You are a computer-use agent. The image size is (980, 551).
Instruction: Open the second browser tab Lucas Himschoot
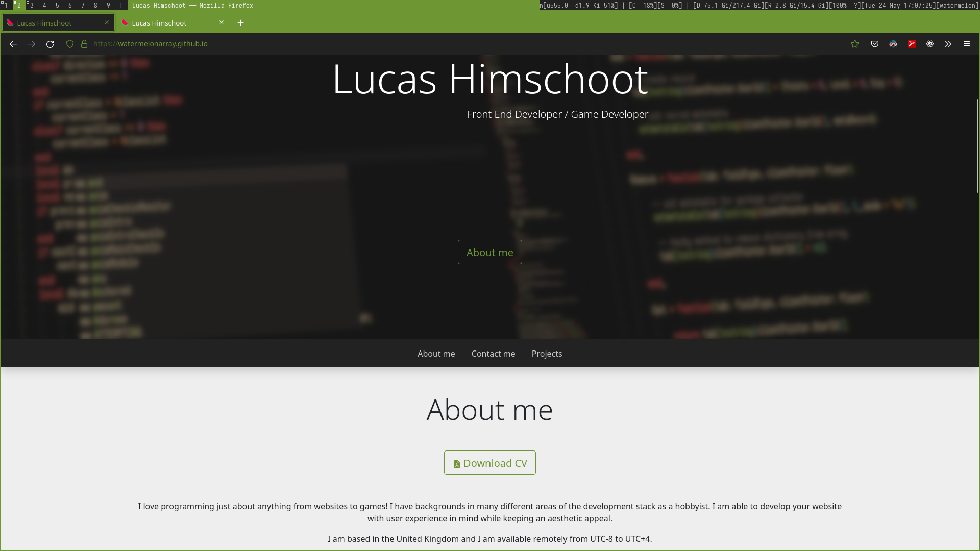tap(159, 23)
